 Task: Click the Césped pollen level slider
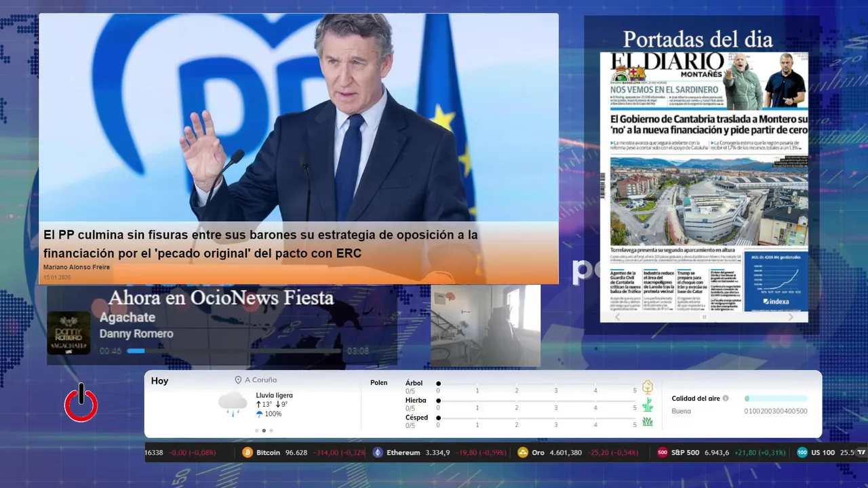[536, 418]
